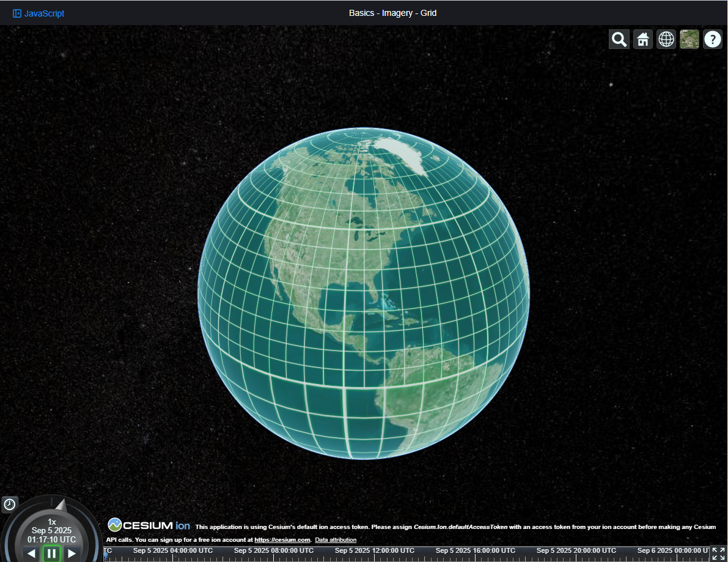Click the Home view button
The image size is (728, 562).
click(642, 40)
